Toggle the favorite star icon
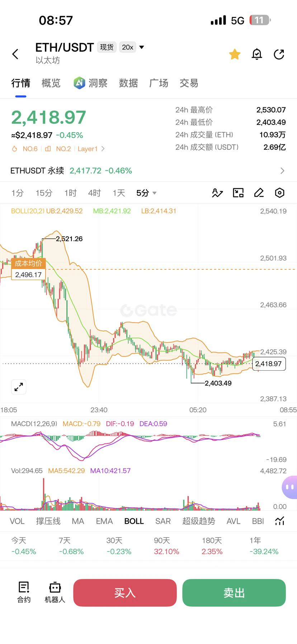Image resolution: width=297 pixels, height=644 pixels. coord(235,54)
